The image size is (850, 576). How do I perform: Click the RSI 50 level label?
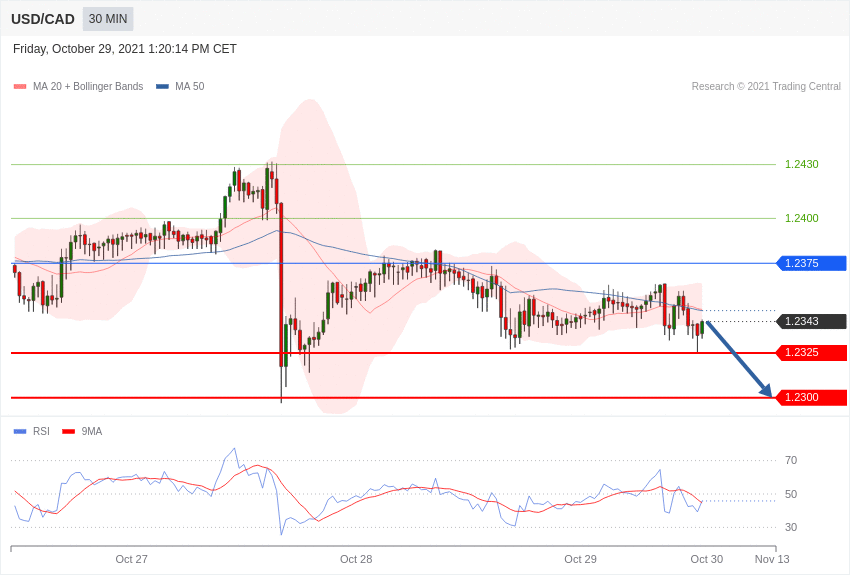pyautogui.click(x=791, y=494)
